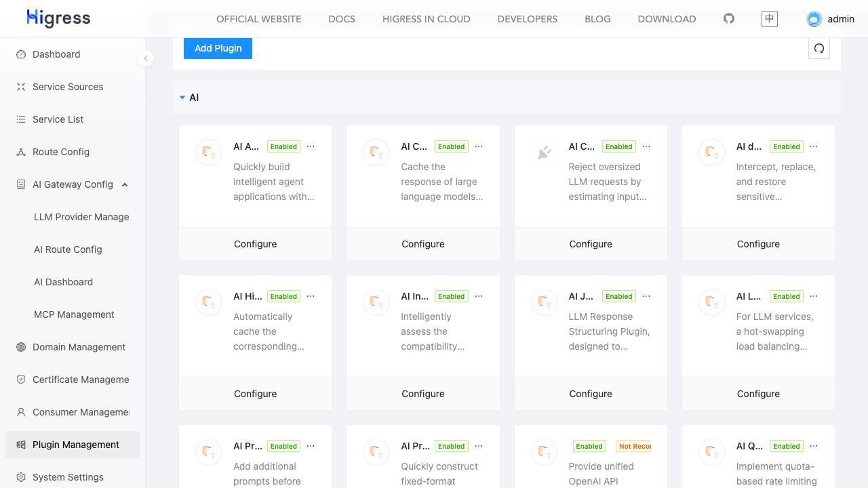Viewport: 868px width, 488px height.
Task: Click the icon of the sensitive-data intercept plugin
Action: click(711, 152)
